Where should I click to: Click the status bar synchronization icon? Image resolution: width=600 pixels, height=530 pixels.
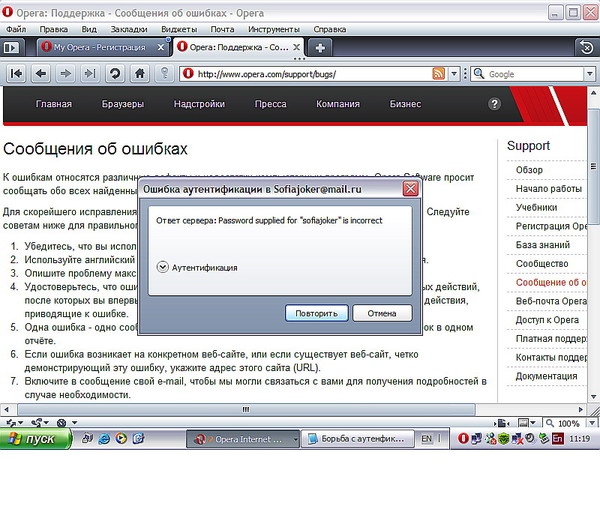(x=11, y=422)
